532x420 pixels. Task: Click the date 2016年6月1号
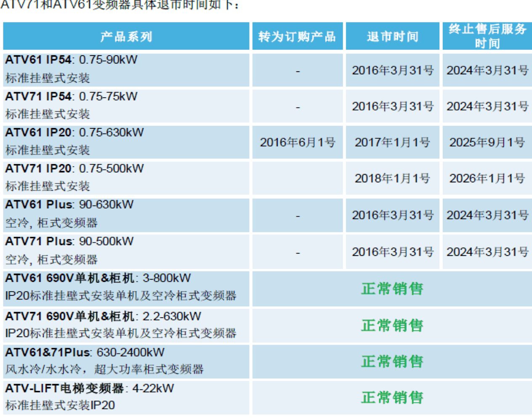298,143
